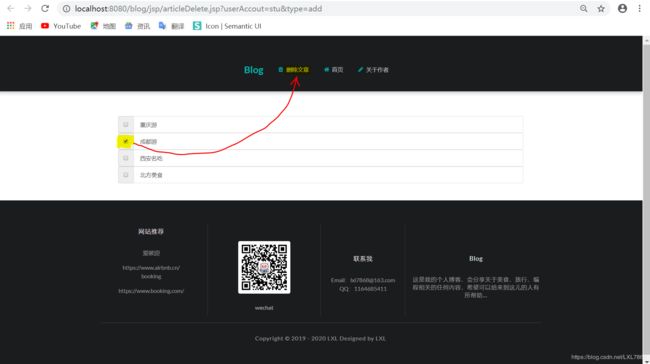Click the WeChat QR code image
The height and width of the screenshot is (364, 650).
[x=264, y=267]
